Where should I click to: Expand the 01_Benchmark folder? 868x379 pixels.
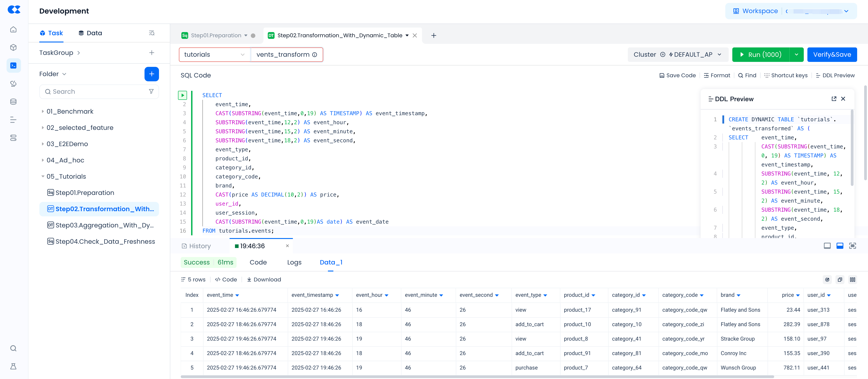click(43, 111)
